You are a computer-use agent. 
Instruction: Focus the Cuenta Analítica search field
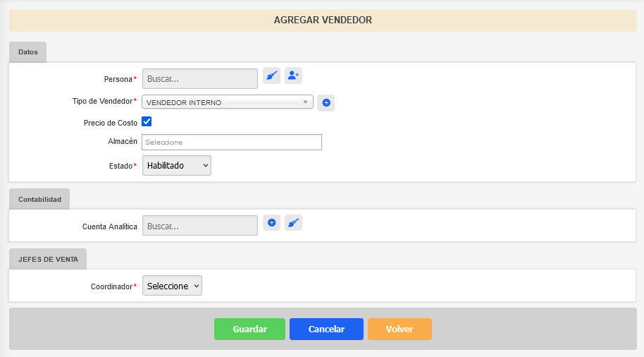pos(200,226)
